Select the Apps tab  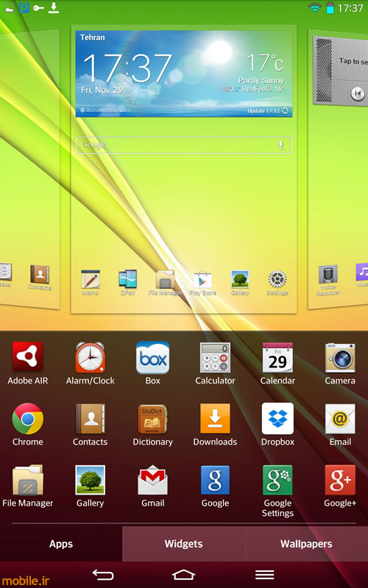(61, 544)
